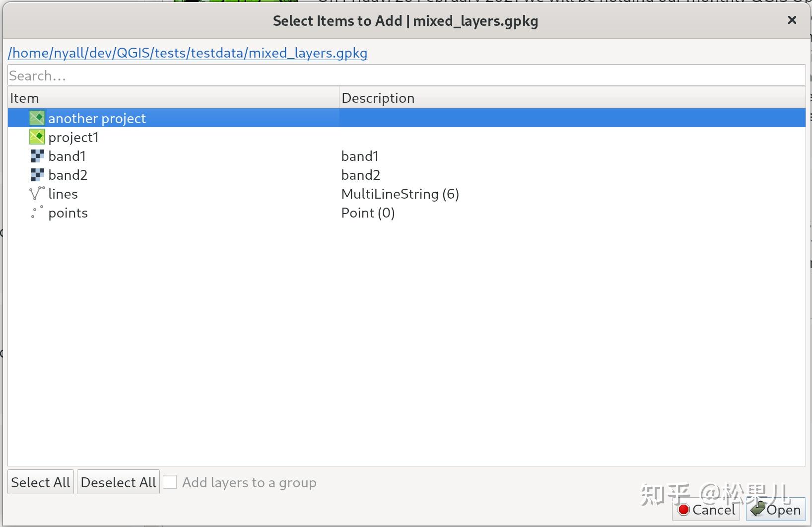Click the Select All button
The height and width of the screenshot is (527, 812).
pyautogui.click(x=41, y=482)
